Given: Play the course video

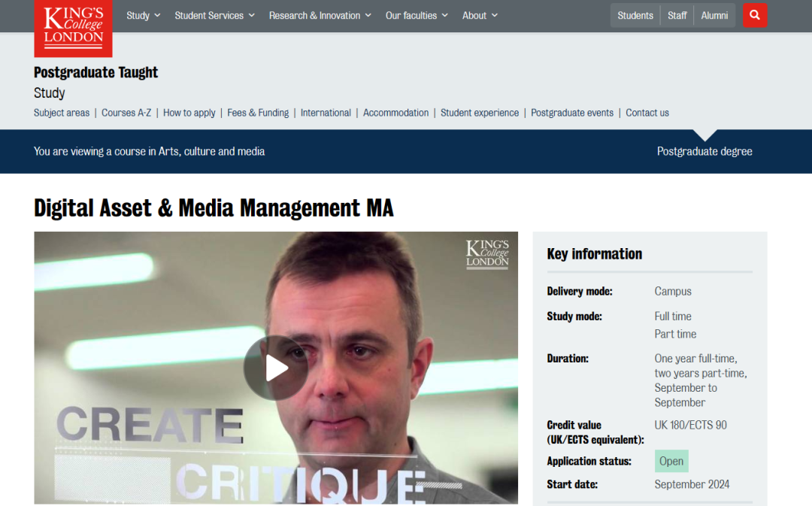Looking at the screenshot, I should point(275,368).
